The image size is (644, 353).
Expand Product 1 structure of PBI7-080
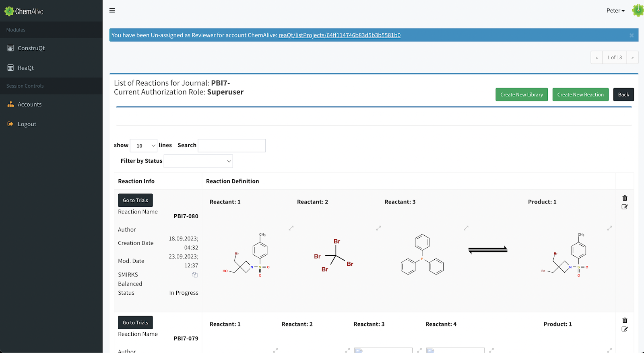point(609,228)
